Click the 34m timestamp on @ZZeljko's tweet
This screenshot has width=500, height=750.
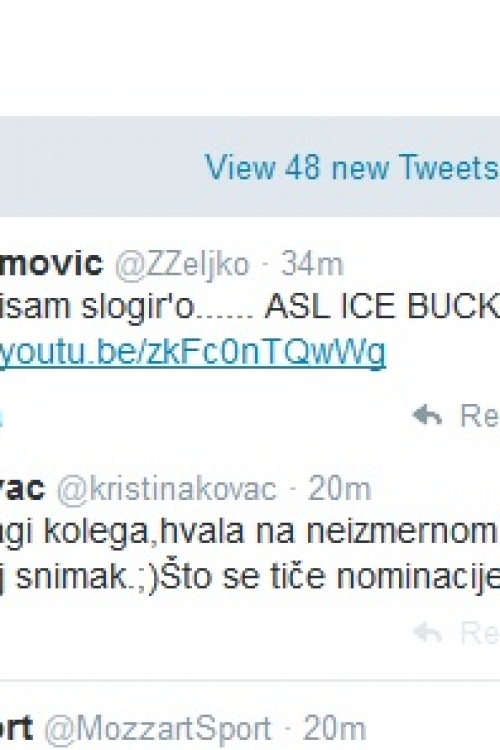click(x=312, y=264)
